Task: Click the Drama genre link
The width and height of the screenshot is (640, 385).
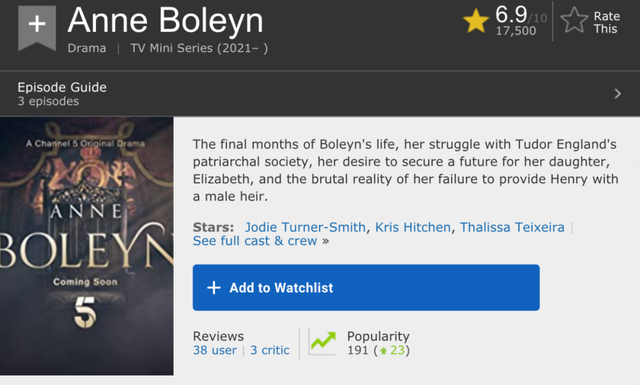Action: (87, 48)
